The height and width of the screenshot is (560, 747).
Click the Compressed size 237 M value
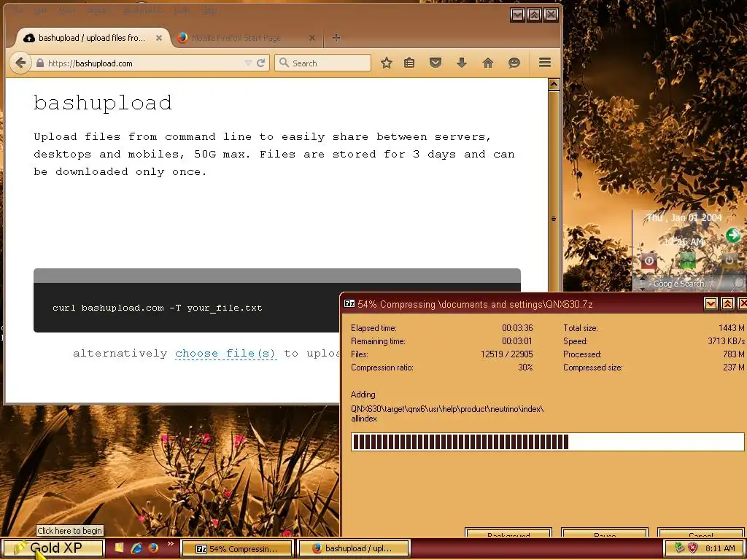734,367
